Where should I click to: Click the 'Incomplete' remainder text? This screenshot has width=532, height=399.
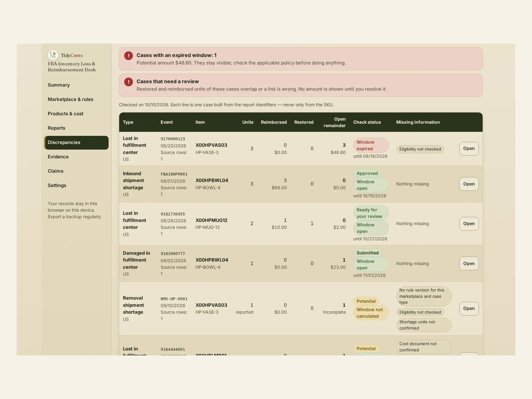pyautogui.click(x=334, y=312)
